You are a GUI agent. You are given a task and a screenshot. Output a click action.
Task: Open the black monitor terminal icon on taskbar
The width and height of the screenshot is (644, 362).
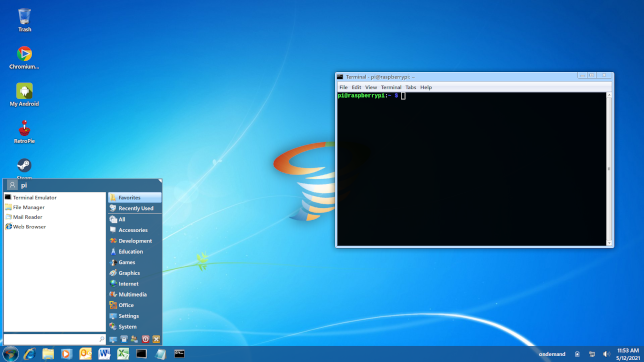pyautogui.click(x=142, y=354)
